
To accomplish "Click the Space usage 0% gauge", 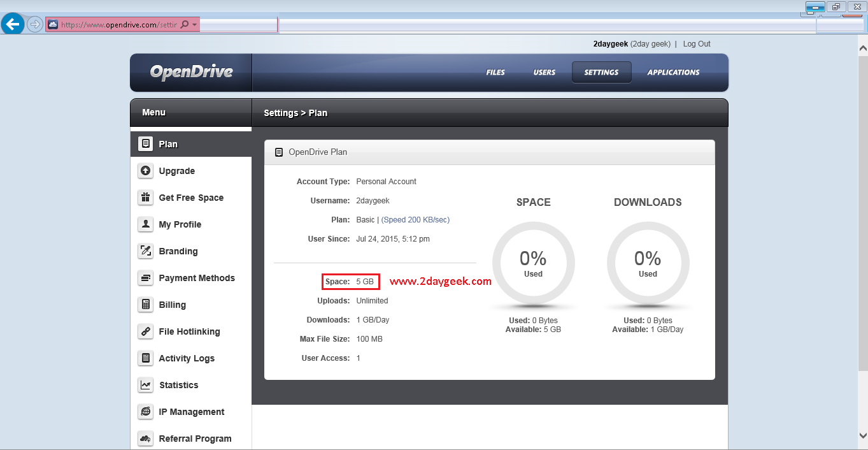I will pyautogui.click(x=534, y=263).
